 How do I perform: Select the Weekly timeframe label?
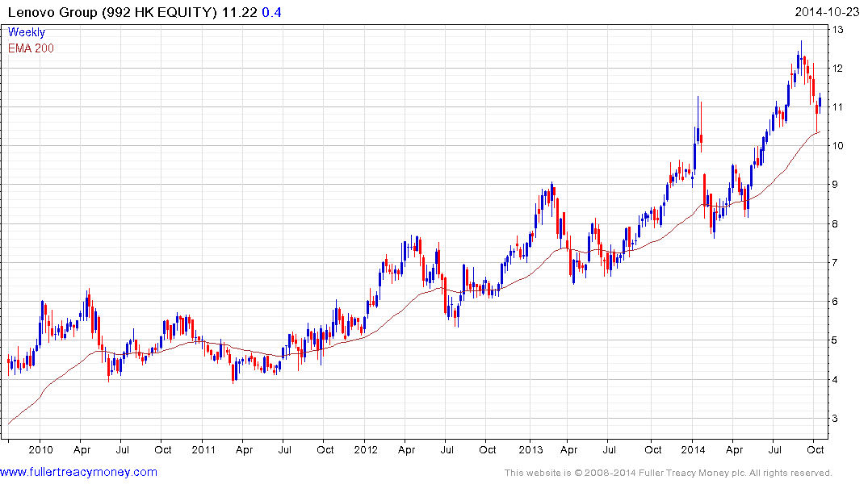pyautogui.click(x=27, y=33)
